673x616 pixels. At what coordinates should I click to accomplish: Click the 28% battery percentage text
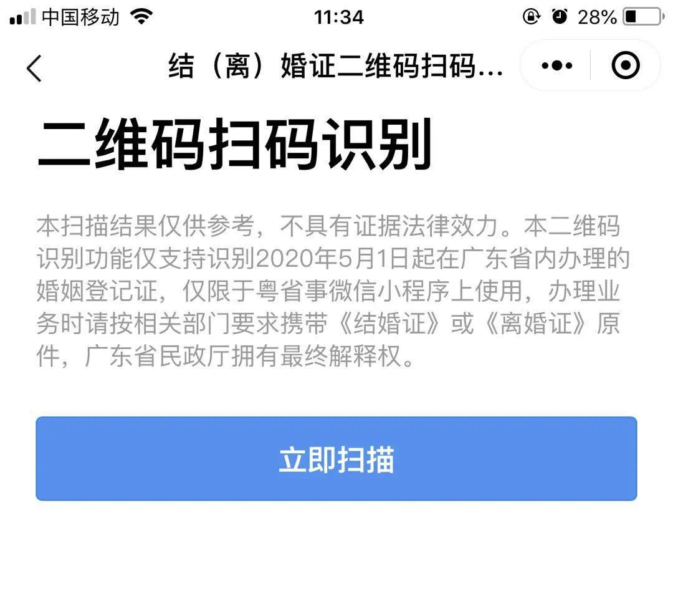(596, 17)
